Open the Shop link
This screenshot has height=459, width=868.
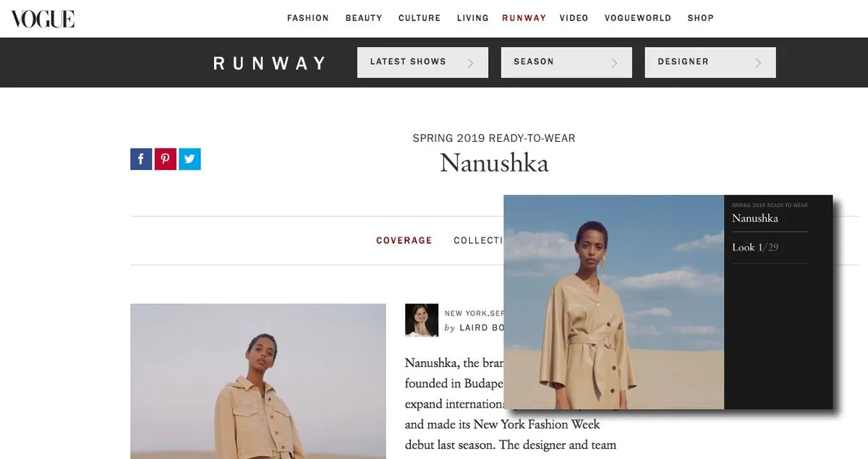click(701, 18)
